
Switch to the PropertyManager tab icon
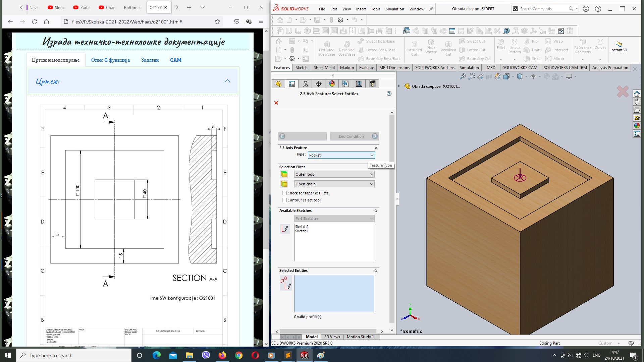[x=292, y=84]
